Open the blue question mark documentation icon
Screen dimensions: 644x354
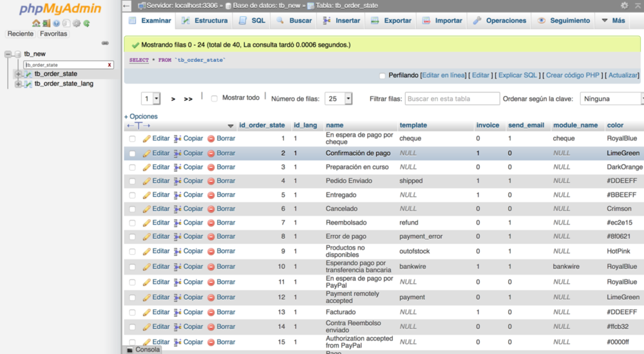click(x=57, y=23)
